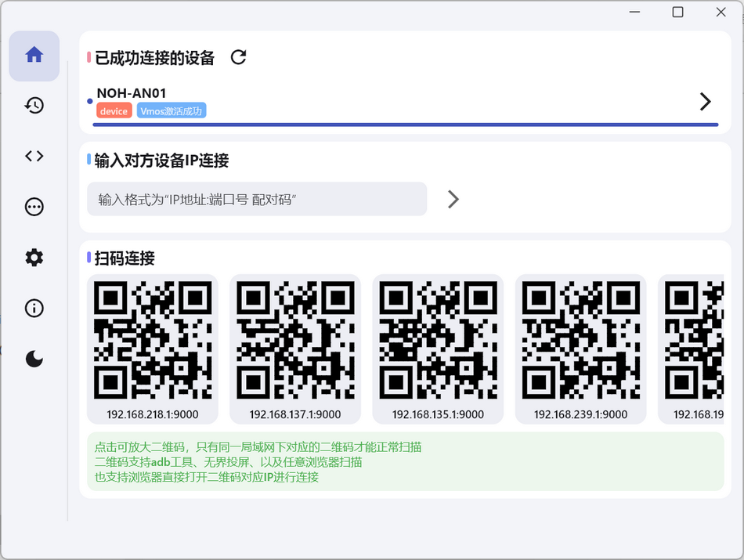Open the About info icon
744x560 pixels.
pos(34,309)
